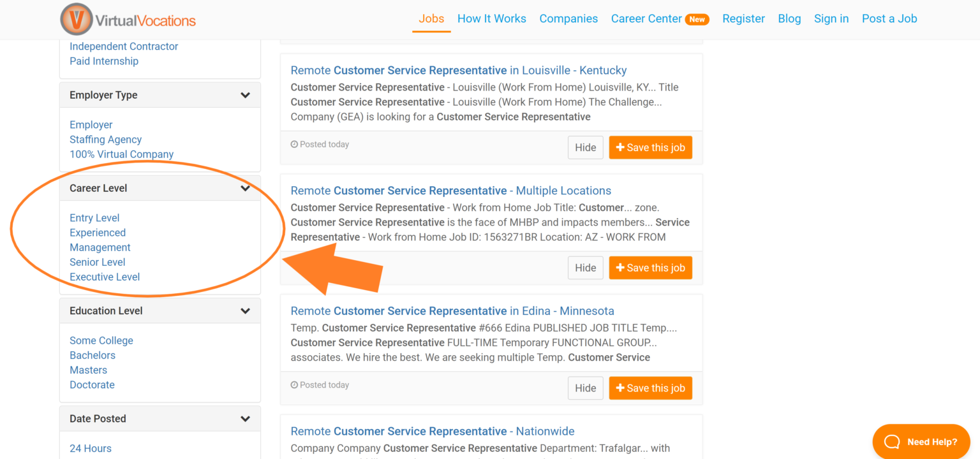
Task: Click the Virtual Vocations logo
Action: (128, 19)
